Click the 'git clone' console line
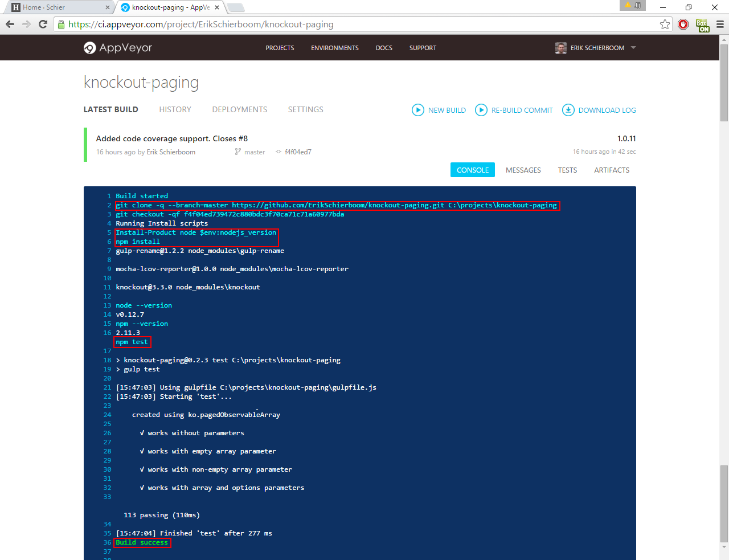729x560 pixels. 336,205
